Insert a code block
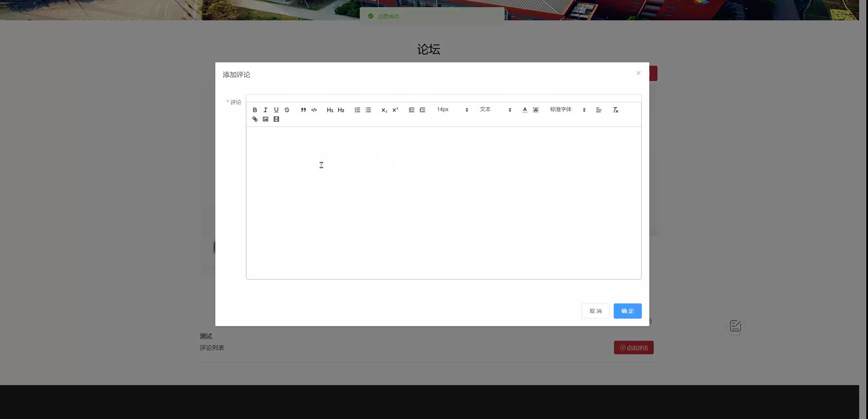The width and height of the screenshot is (868, 419). (x=314, y=110)
